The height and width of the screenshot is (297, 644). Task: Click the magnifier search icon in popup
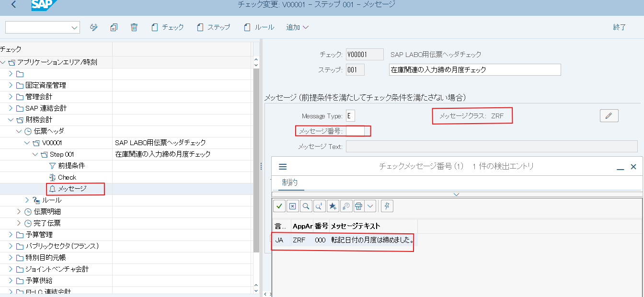click(306, 206)
